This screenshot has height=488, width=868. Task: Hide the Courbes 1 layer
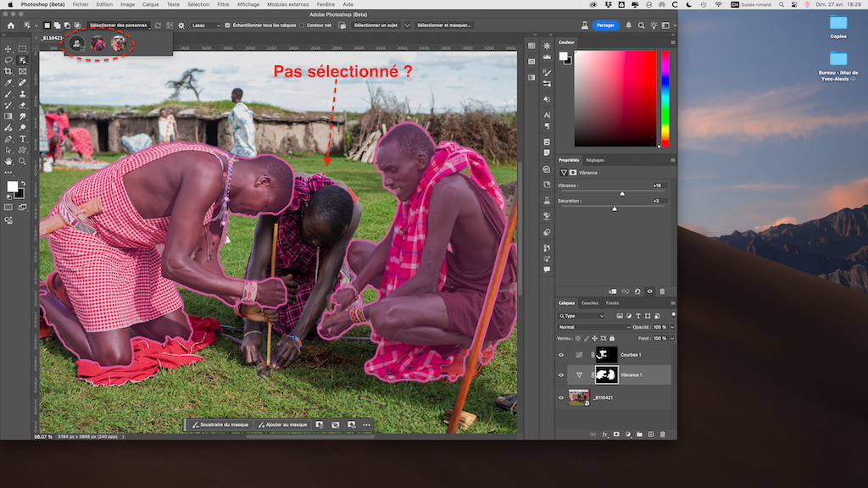pyautogui.click(x=561, y=355)
